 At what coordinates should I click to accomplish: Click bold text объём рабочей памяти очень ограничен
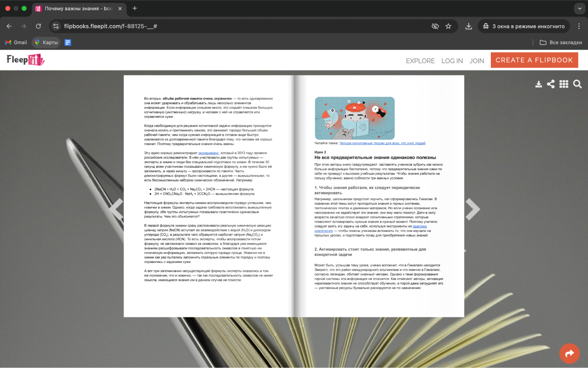[x=197, y=98]
